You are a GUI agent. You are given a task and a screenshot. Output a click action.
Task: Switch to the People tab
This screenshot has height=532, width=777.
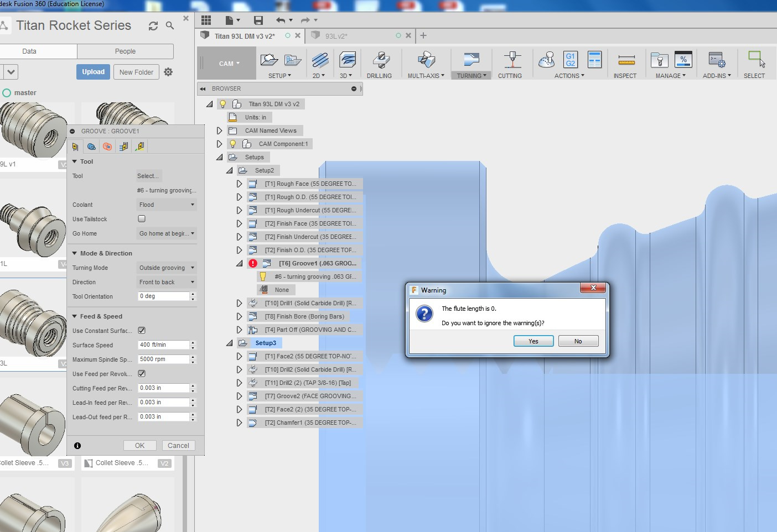click(125, 51)
